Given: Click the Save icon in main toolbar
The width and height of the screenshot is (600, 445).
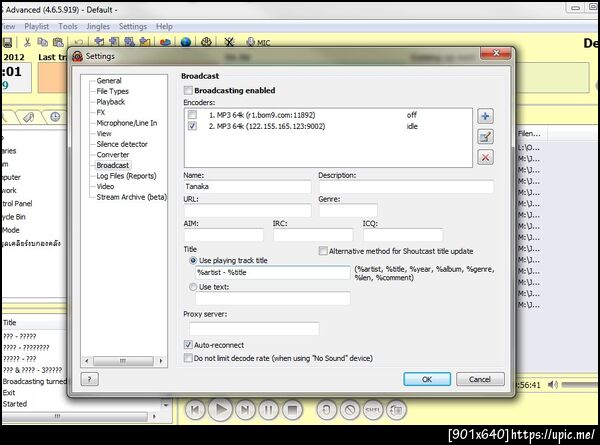Looking at the screenshot, I should tap(7, 42).
